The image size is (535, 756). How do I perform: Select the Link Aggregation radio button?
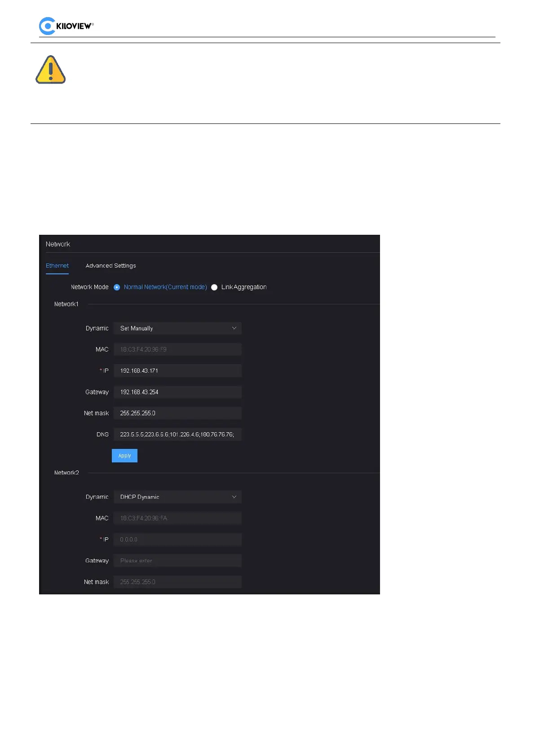214,287
